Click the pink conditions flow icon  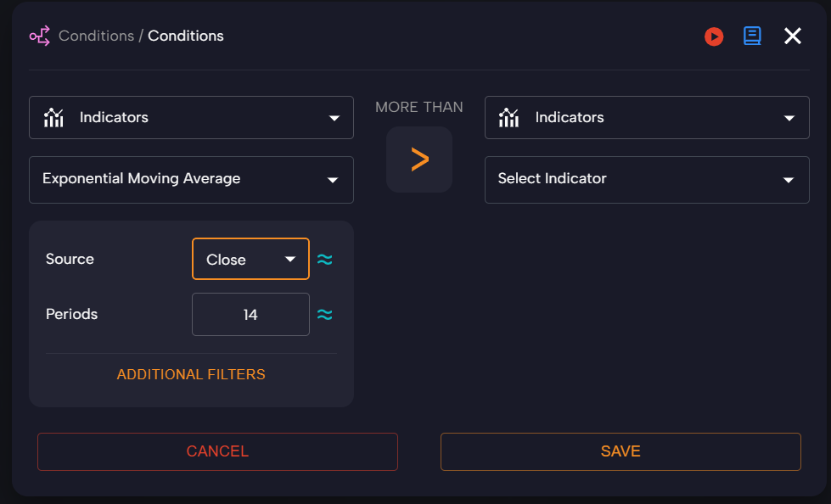(40, 36)
